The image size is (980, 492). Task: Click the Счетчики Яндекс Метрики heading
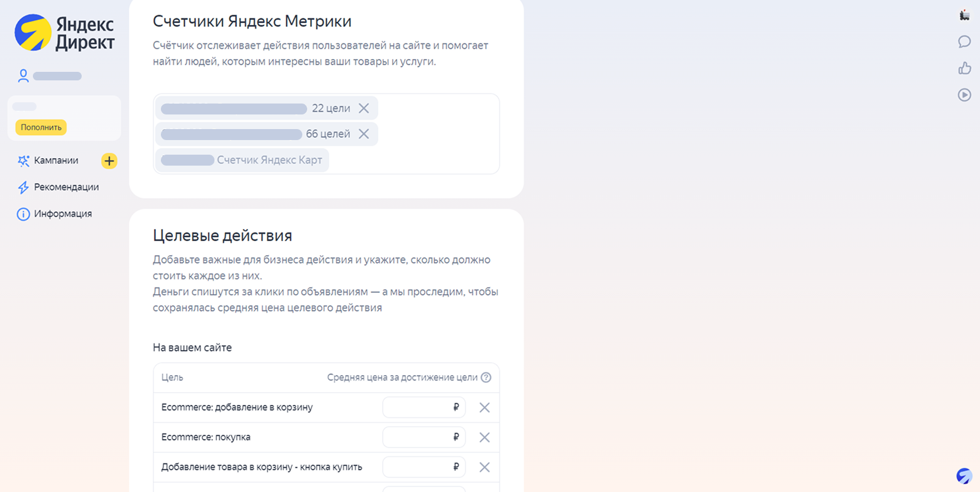pyautogui.click(x=252, y=21)
